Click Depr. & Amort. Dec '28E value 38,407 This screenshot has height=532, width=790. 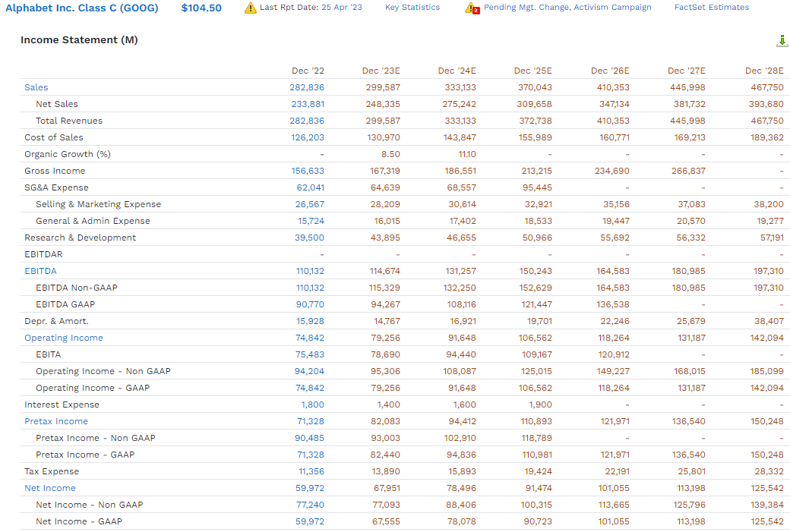pos(769,320)
